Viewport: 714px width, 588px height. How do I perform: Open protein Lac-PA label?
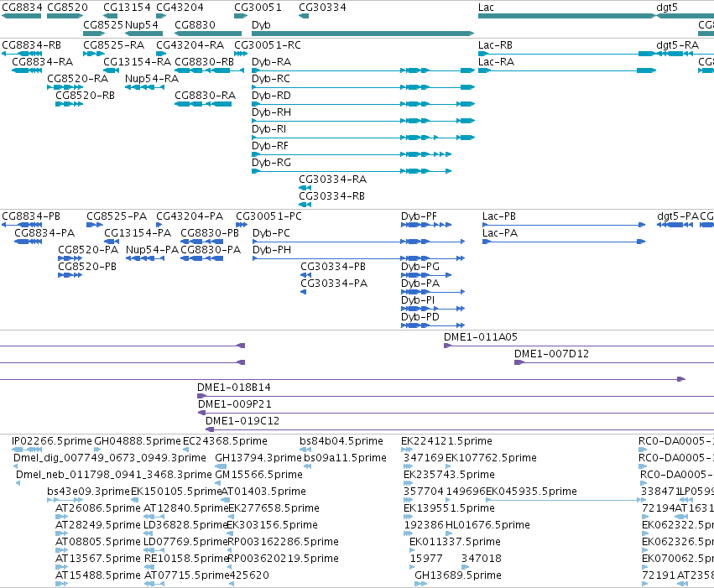point(500,233)
